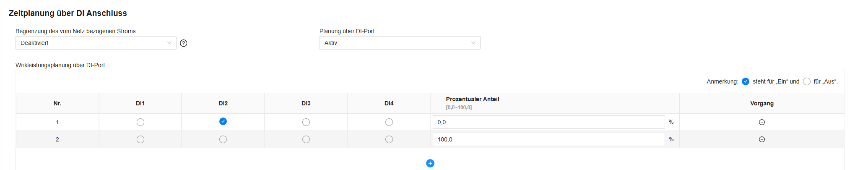
Task: Click the DI2 column header
Action: pos(223,103)
